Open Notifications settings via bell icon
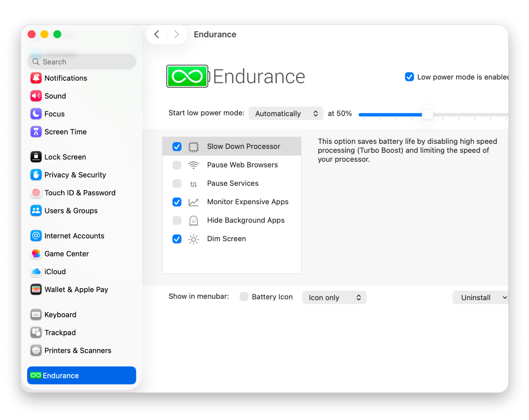Viewport: 529px width, 420px height. point(36,78)
